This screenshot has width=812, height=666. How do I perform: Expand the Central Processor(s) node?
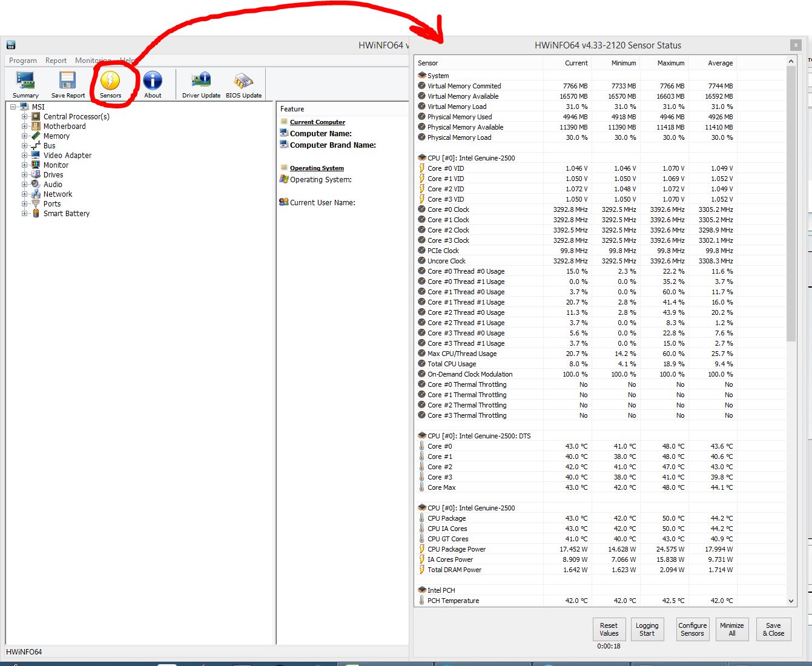pos(25,116)
